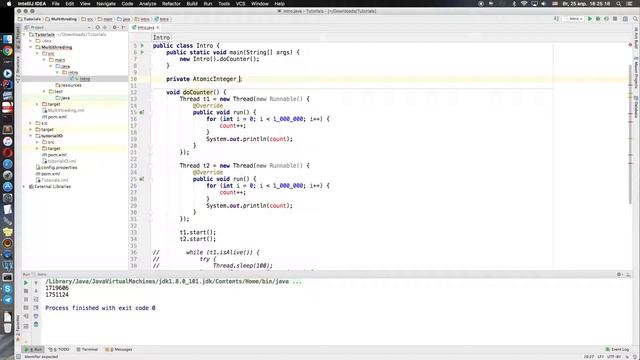Open Chrome from the macOS dock
This screenshot has width=640, height=360.
click(x=7, y=51)
